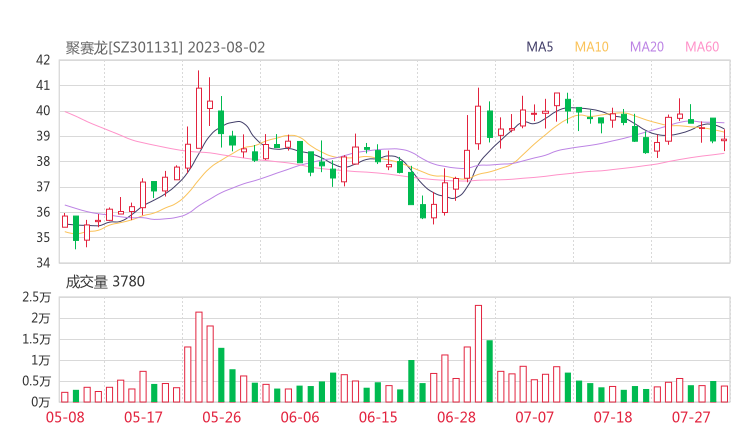Click the 38 price axis label
Screen dimensions: 740x440
tap(43, 161)
